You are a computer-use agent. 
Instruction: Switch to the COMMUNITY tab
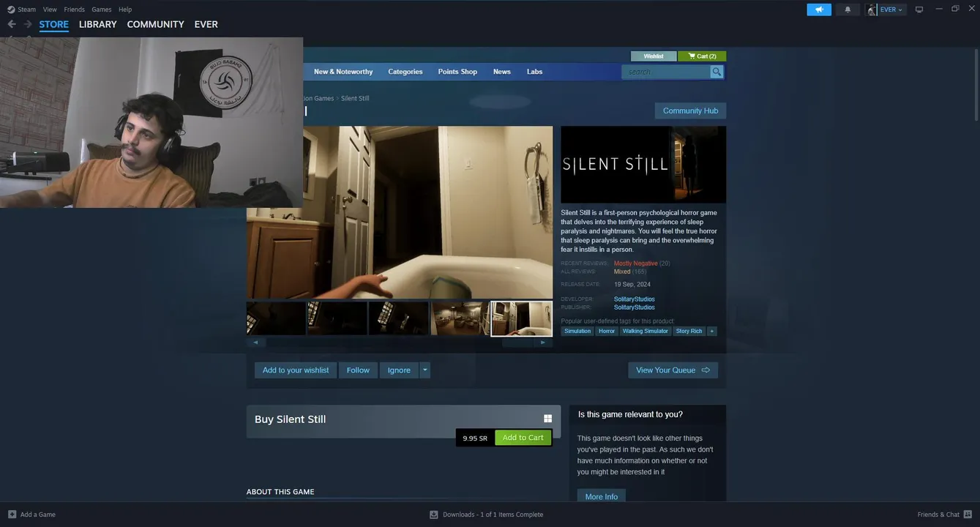pos(155,24)
